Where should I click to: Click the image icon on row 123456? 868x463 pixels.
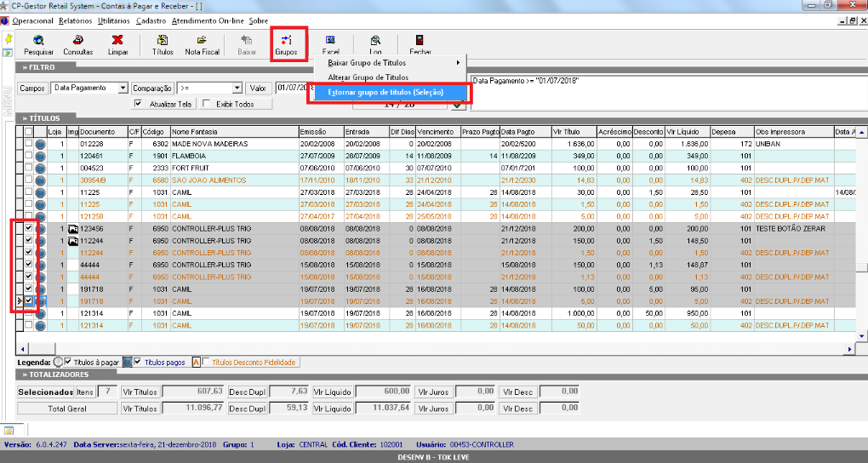click(72, 229)
